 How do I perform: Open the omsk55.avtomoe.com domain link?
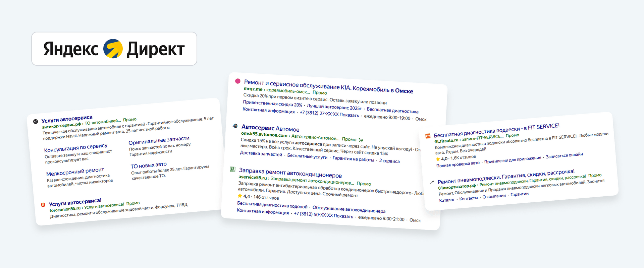coord(264,134)
